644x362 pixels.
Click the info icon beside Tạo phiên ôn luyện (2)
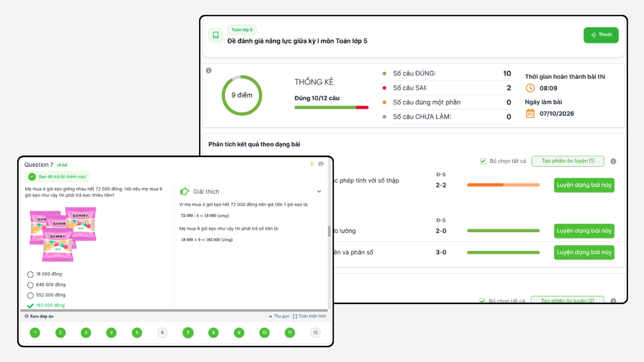click(613, 301)
